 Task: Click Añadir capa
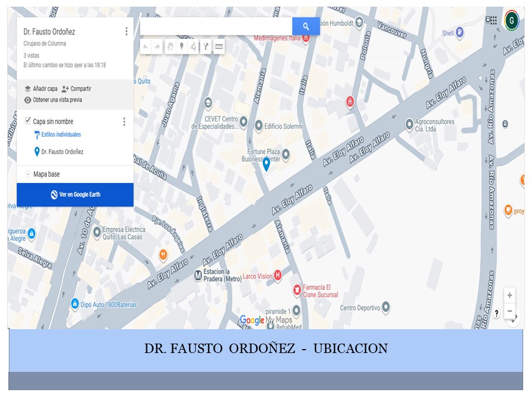click(41, 89)
